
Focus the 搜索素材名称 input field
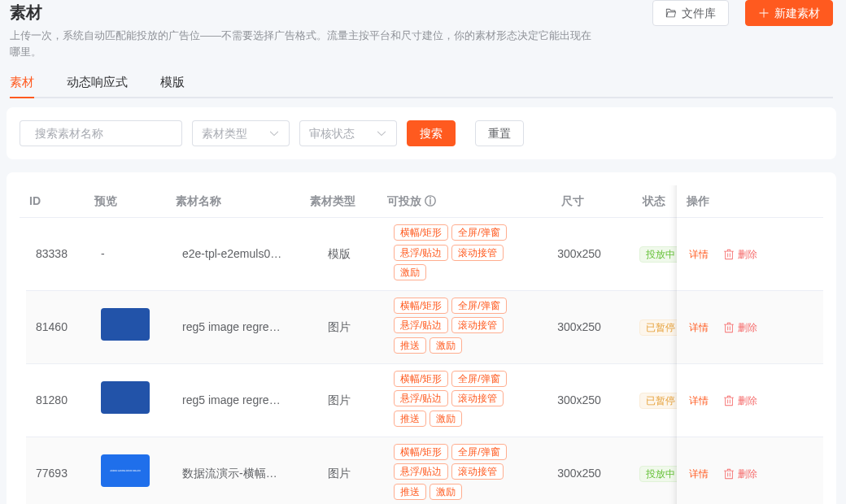101,133
